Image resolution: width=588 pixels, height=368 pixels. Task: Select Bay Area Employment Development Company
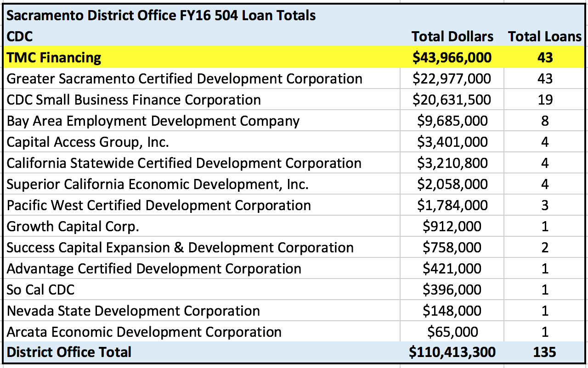pyautogui.click(x=153, y=121)
